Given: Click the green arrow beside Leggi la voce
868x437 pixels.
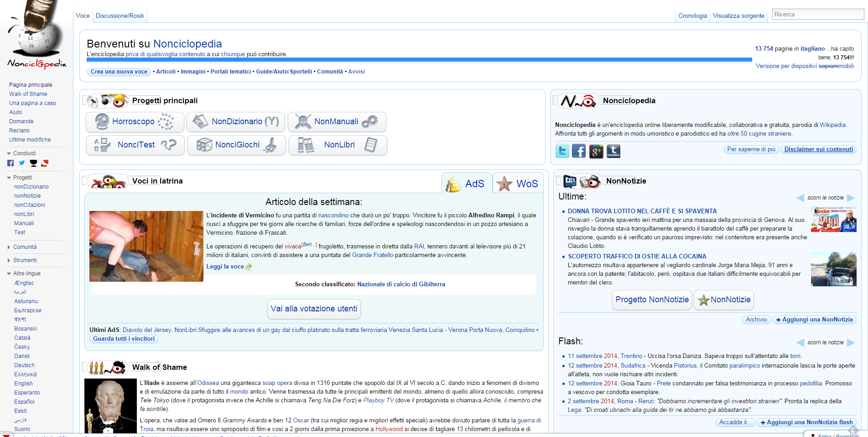Looking at the screenshot, I should click(x=249, y=267).
